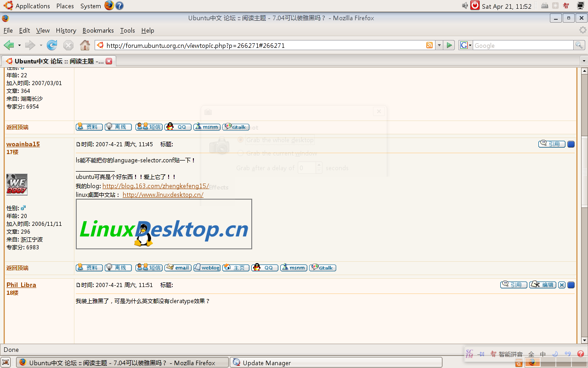This screenshot has width=588, height=368.
Task: Click msnm button under woainba15's post
Action: pos(294,268)
